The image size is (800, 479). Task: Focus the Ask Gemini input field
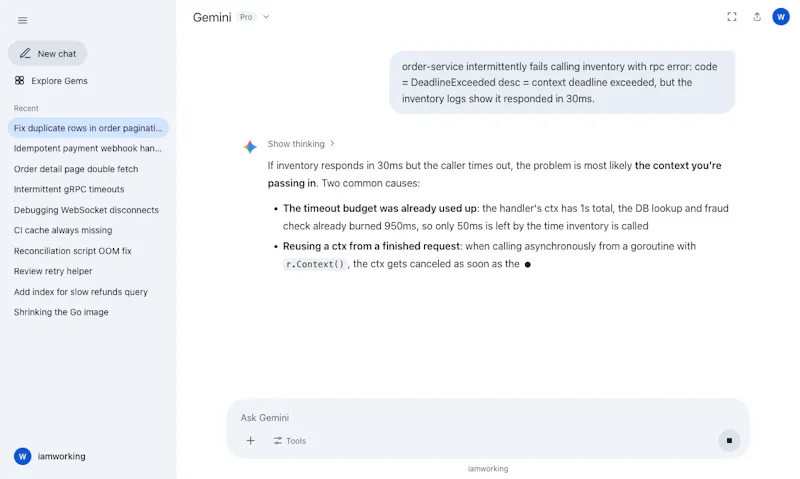coord(487,418)
